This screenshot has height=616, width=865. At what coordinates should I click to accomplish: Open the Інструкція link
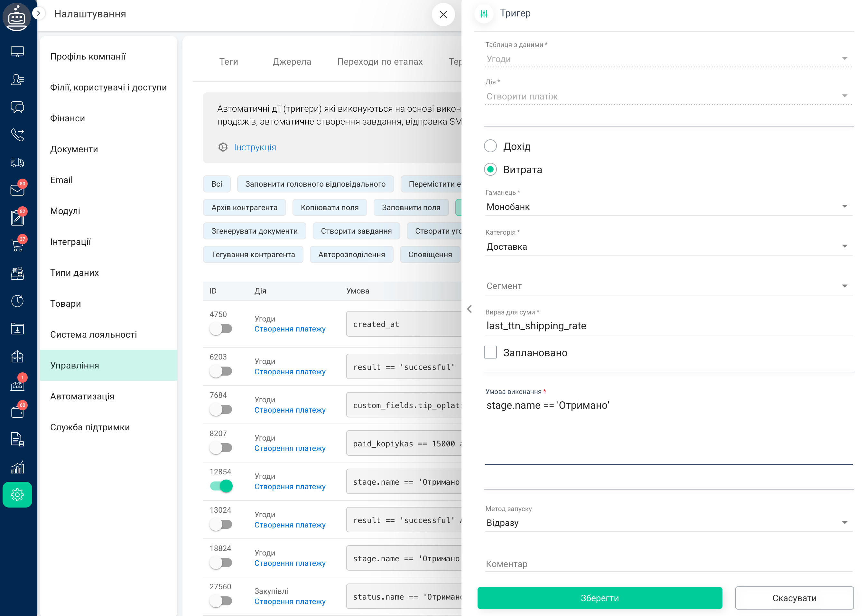tap(255, 147)
